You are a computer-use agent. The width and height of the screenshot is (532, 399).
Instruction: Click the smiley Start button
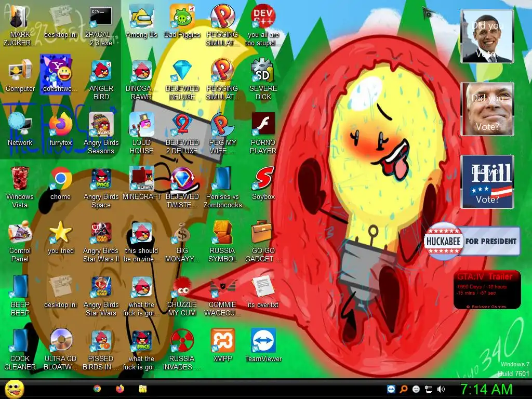pyautogui.click(x=14, y=389)
